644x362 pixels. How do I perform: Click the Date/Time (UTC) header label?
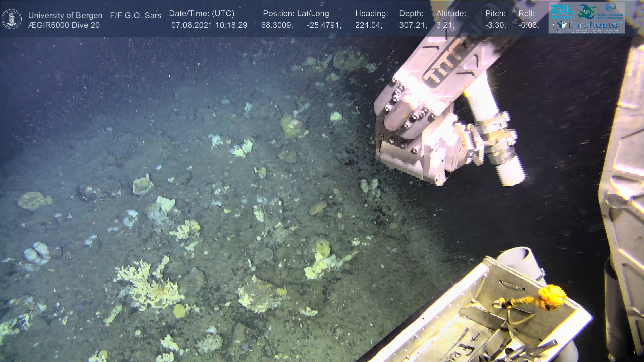coord(202,14)
